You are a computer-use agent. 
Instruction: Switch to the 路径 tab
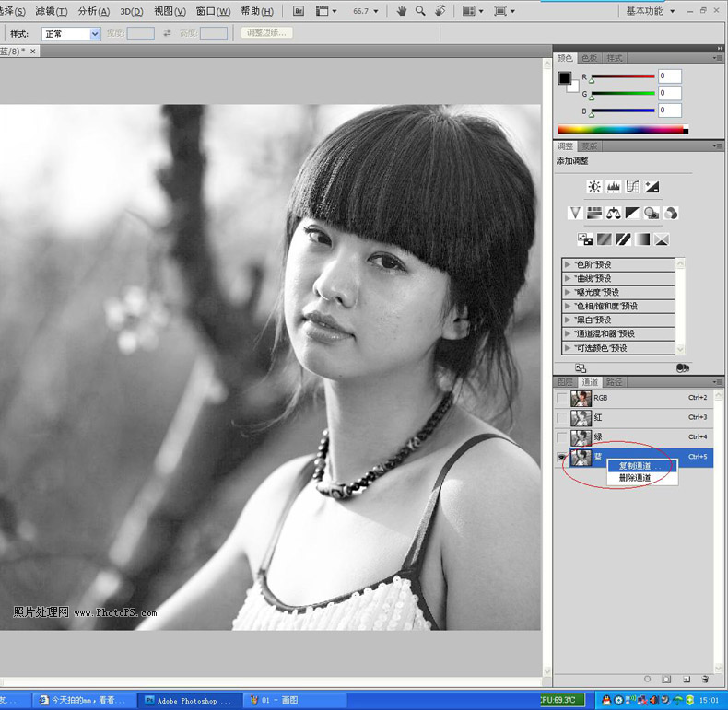(x=614, y=382)
